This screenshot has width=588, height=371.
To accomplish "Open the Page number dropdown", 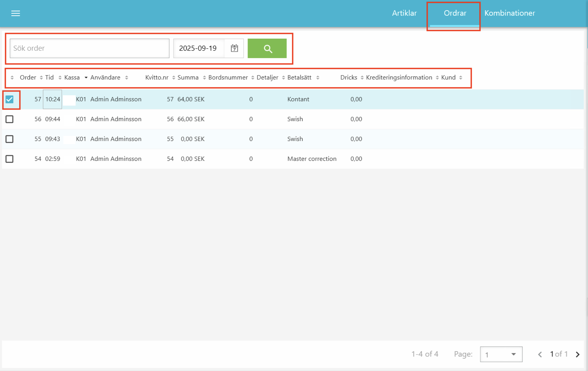I will (501, 354).
